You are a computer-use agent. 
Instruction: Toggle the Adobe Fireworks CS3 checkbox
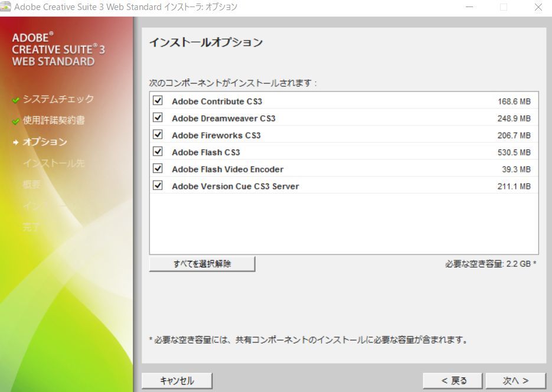tap(158, 135)
